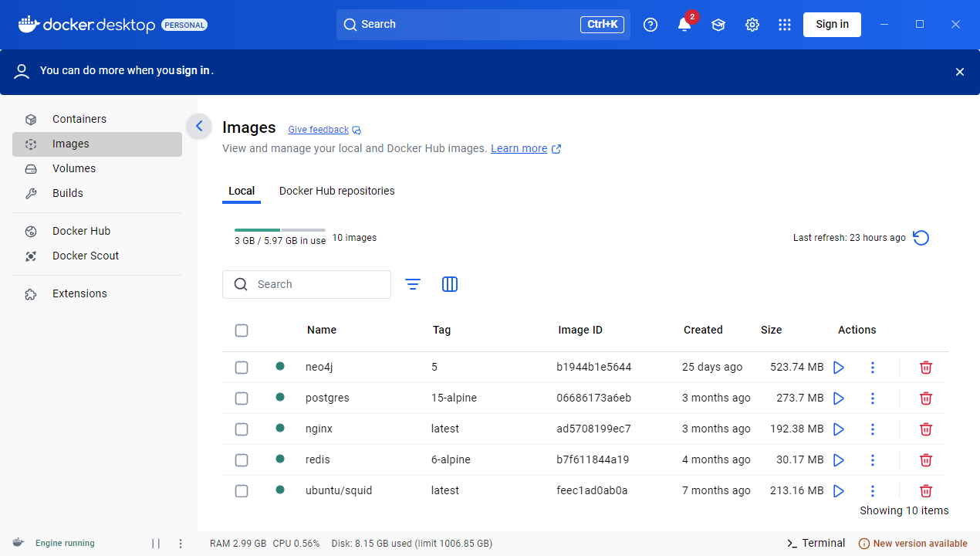
Task: Dismiss the sign-in banner
Action: click(x=960, y=72)
